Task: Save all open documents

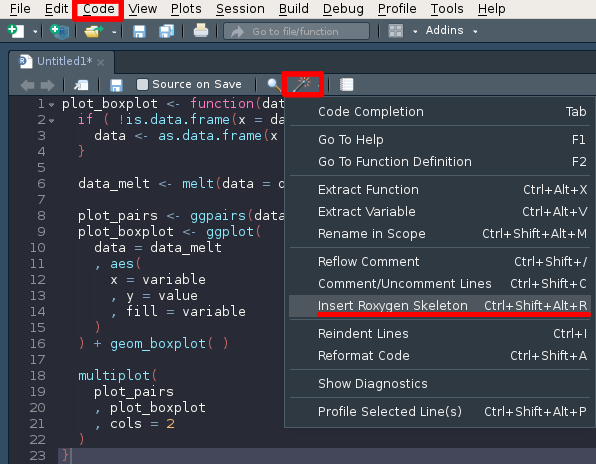Action: tap(166, 31)
